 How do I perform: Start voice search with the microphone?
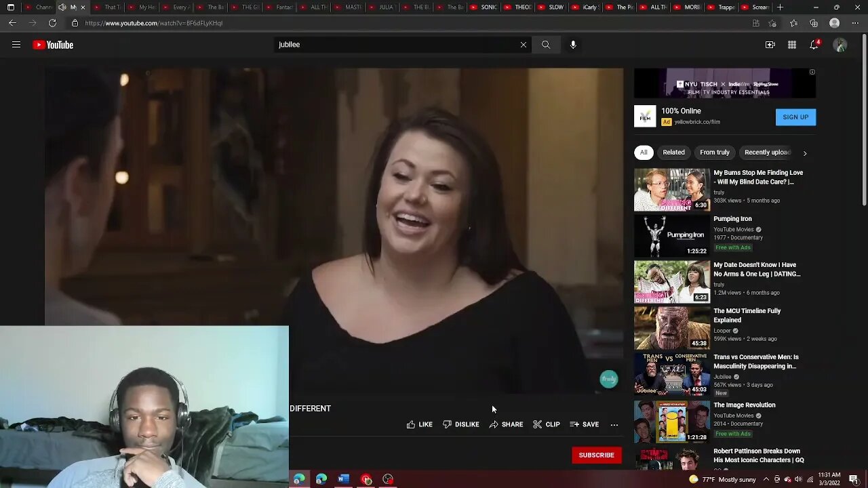573,45
